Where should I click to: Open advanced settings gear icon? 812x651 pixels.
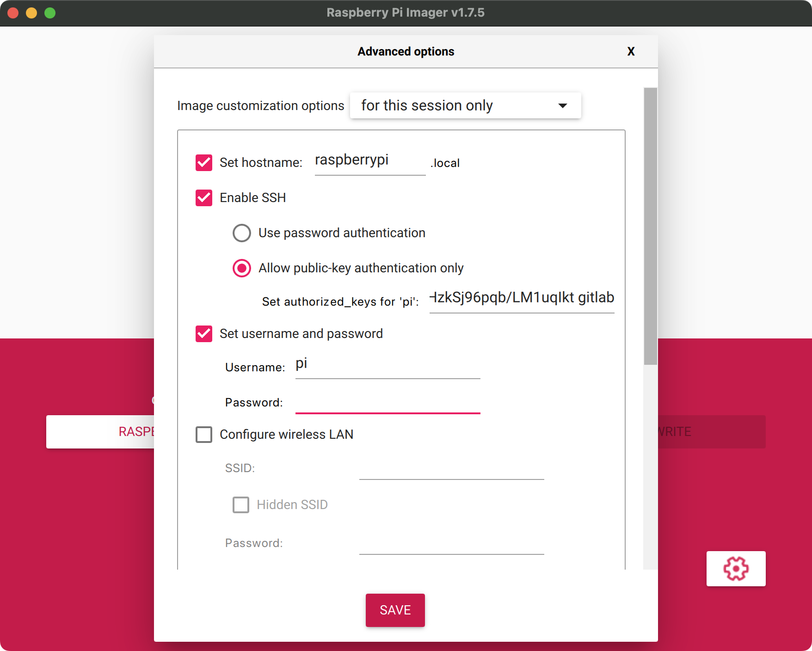[736, 568]
